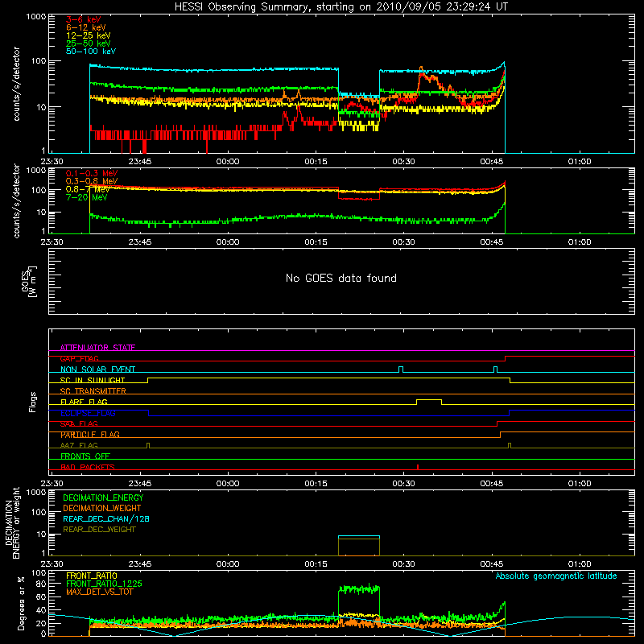The height and width of the screenshot is (644, 644).
Task: Click the 0.8-7 MeV legend entry
Action: 88,189
